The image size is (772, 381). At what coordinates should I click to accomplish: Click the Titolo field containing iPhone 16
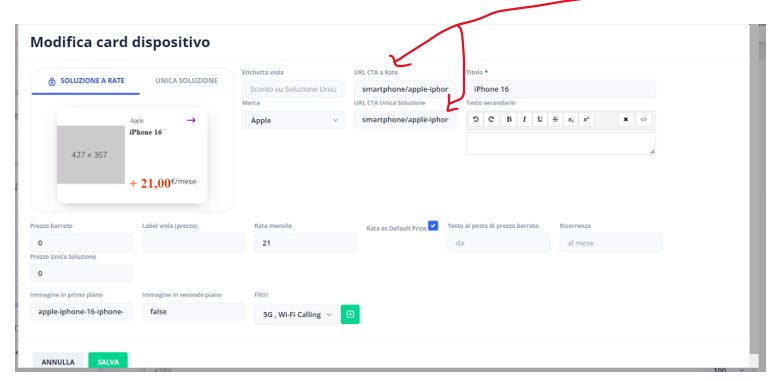[561, 89]
